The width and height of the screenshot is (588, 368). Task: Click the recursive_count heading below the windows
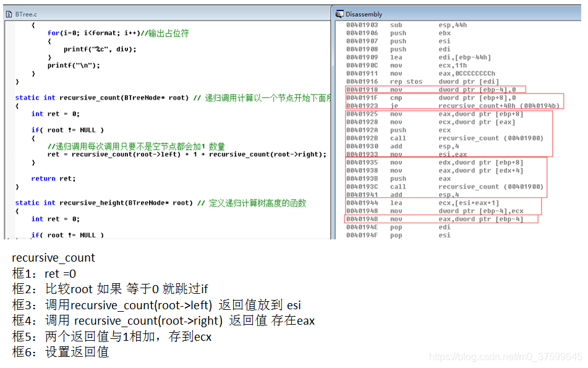pos(54,258)
